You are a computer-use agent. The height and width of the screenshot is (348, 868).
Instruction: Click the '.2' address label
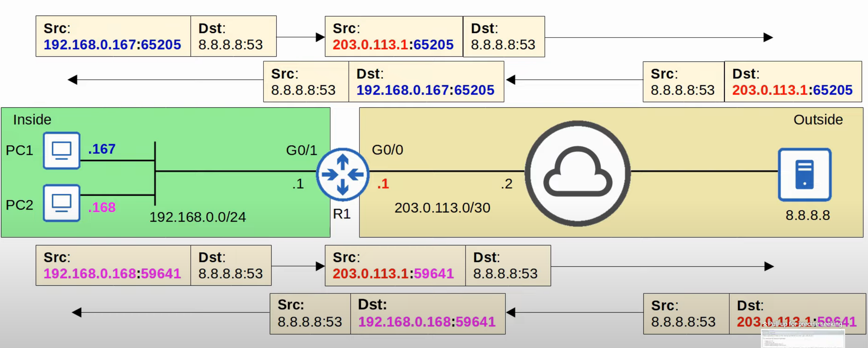(x=507, y=184)
